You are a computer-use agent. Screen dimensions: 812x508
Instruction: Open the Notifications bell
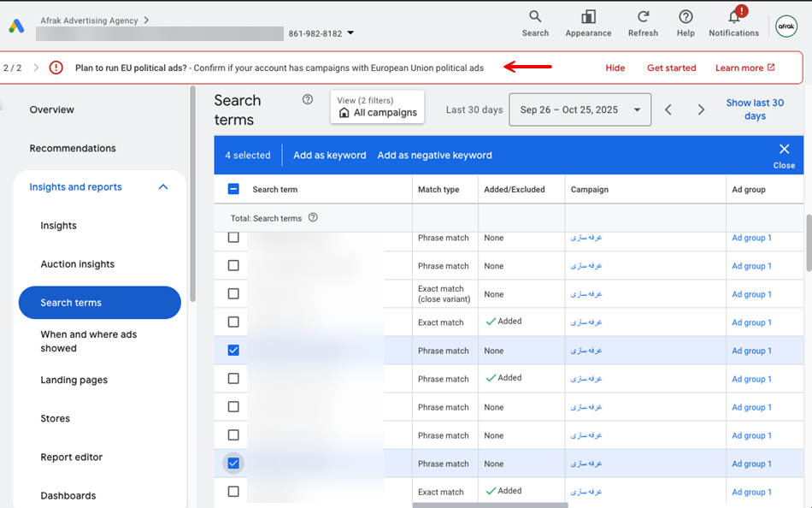733,17
